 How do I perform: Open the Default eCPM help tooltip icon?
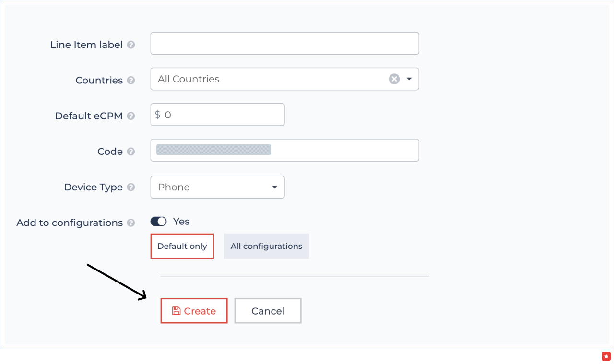click(131, 116)
